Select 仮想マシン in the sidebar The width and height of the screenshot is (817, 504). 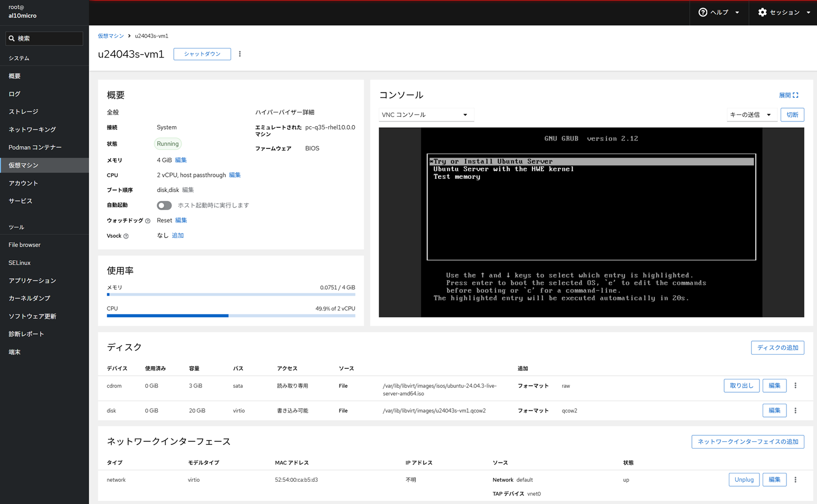coord(44,165)
